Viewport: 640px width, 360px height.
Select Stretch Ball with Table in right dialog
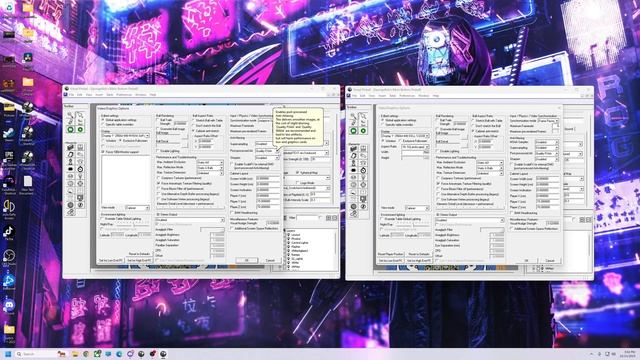point(487,120)
